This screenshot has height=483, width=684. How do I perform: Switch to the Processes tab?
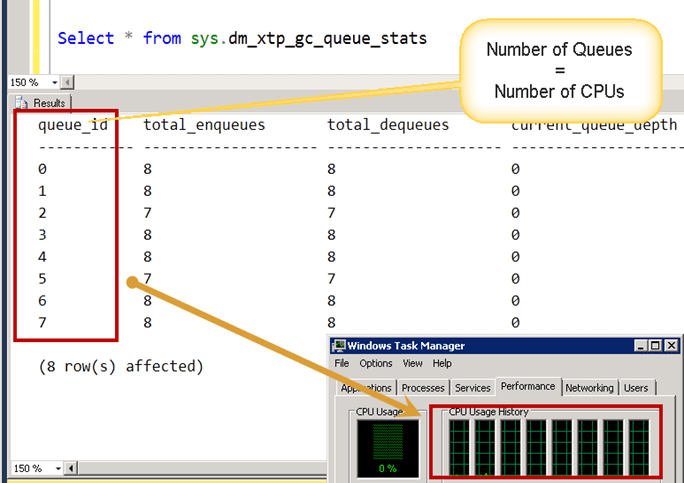tap(423, 388)
